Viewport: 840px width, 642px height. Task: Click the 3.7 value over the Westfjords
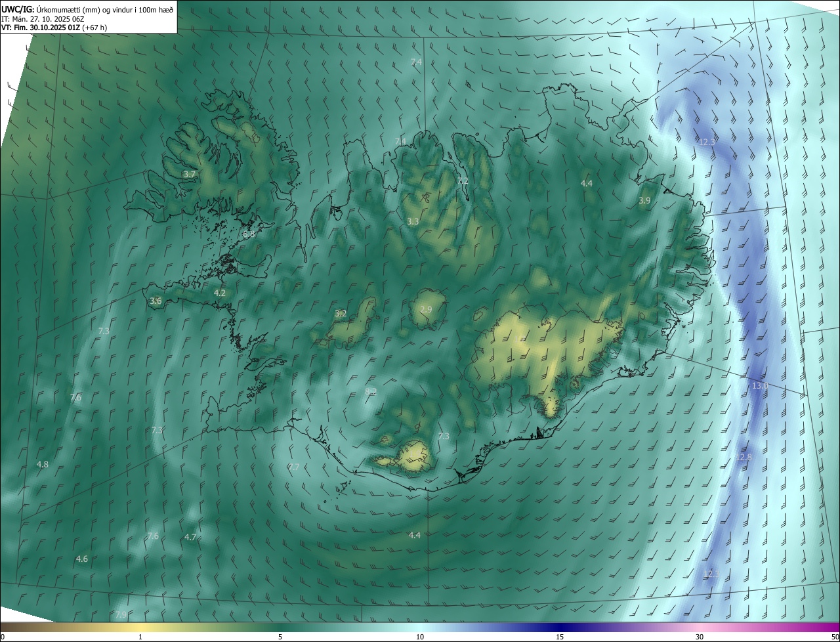tap(190, 174)
